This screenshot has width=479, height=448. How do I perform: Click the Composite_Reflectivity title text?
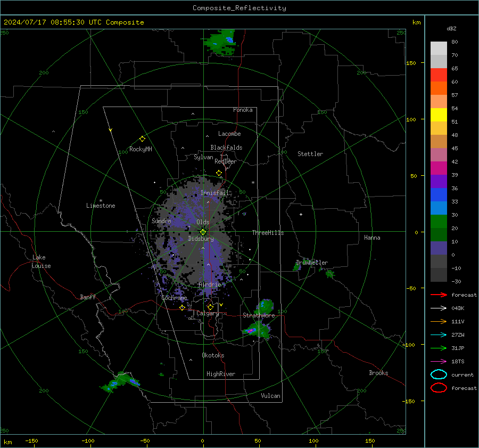[x=240, y=8]
